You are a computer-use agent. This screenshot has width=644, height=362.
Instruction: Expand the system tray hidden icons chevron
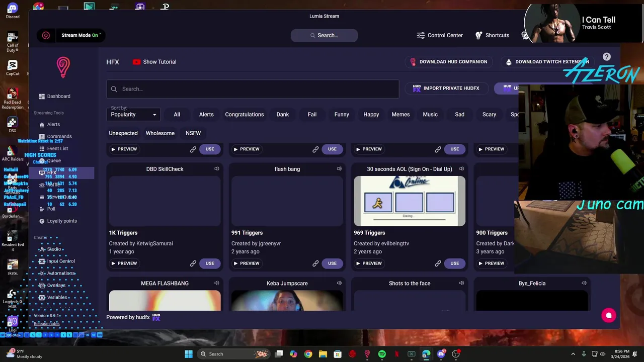pos(573,354)
